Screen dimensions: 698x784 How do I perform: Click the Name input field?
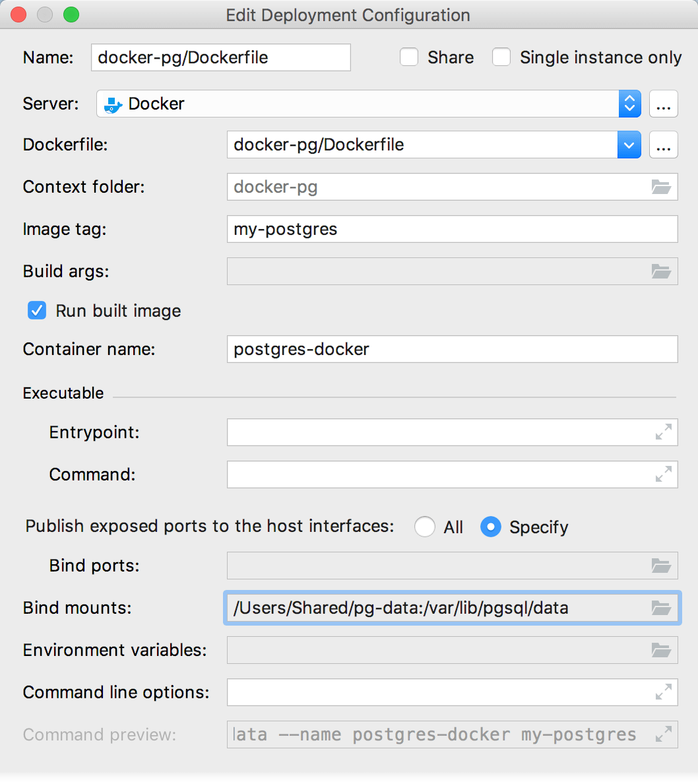(221, 57)
